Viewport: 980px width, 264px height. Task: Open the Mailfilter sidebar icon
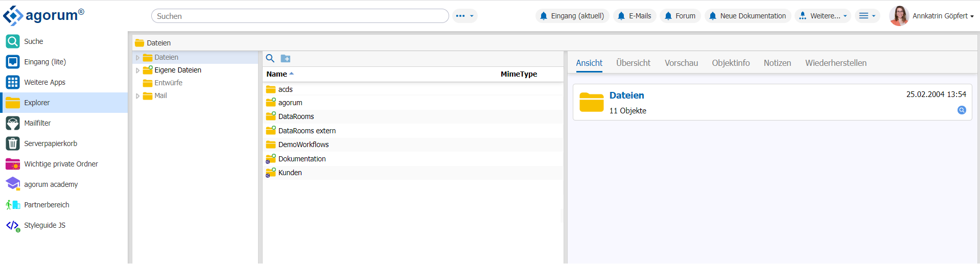pyautogui.click(x=13, y=123)
